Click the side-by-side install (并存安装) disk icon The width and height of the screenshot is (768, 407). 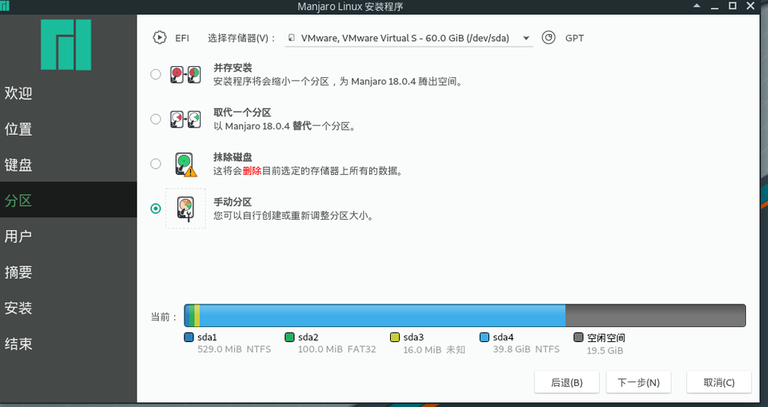[x=186, y=74]
